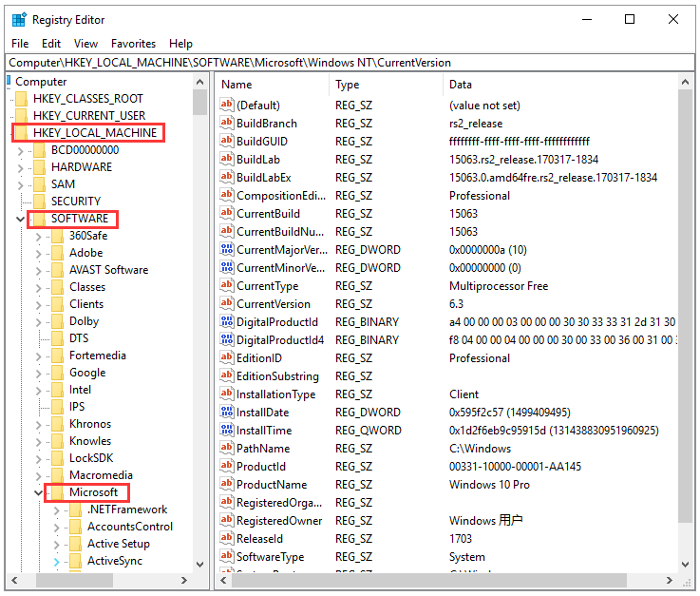Click the string icon beside ProductName
This screenshot has width=700, height=596.
tap(227, 484)
